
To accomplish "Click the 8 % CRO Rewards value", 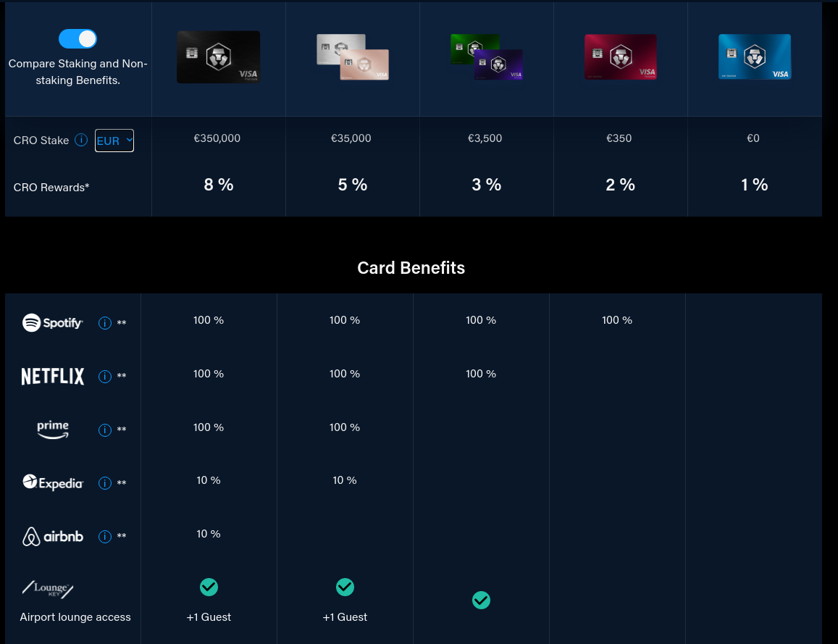I will point(219,185).
